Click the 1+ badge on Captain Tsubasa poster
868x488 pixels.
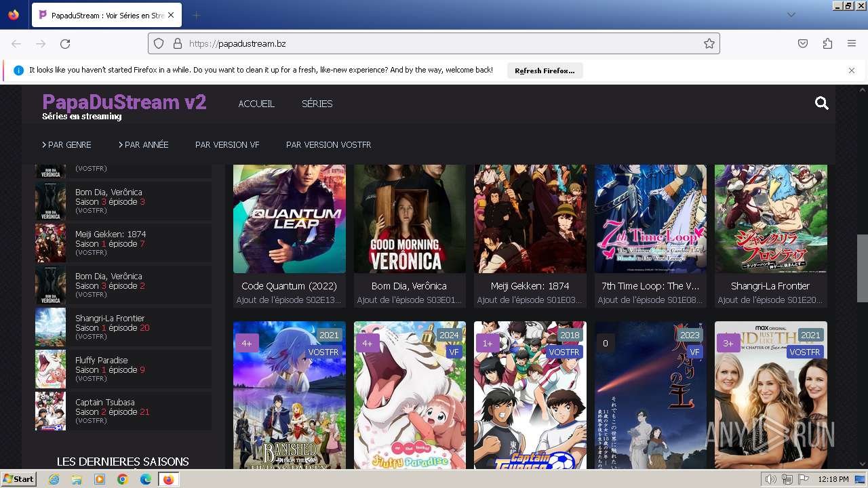pyautogui.click(x=488, y=343)
